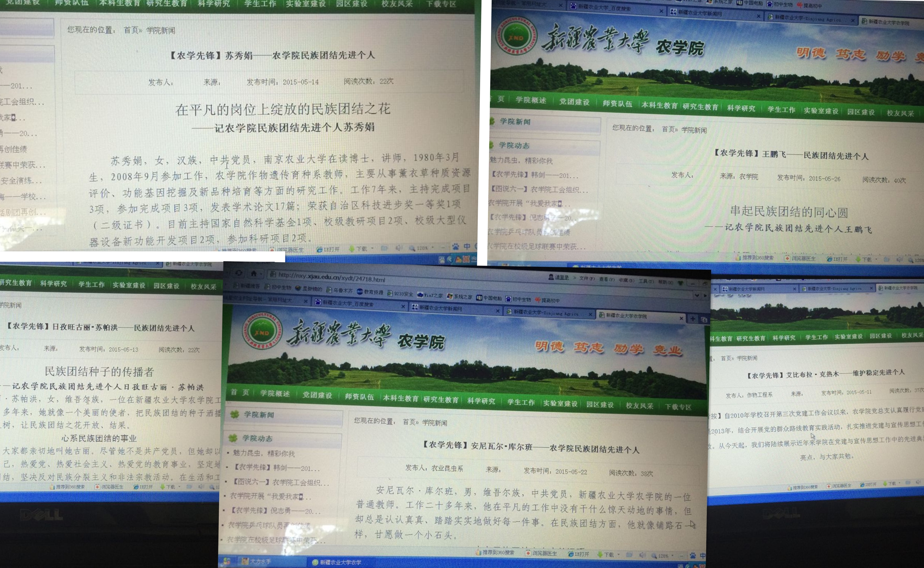
Task: Expand the bookmarks overflow chevron in the 安尼瓦尔 browser
Action: pos(697,295)
